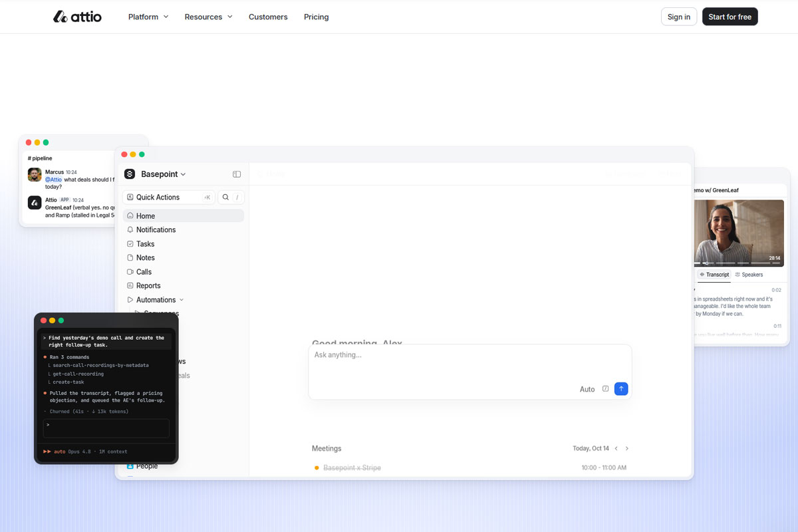This screenshot has height=532, width=798.
Task: Open the Basepoint x Stripe meeting
Action: point(352,468)
